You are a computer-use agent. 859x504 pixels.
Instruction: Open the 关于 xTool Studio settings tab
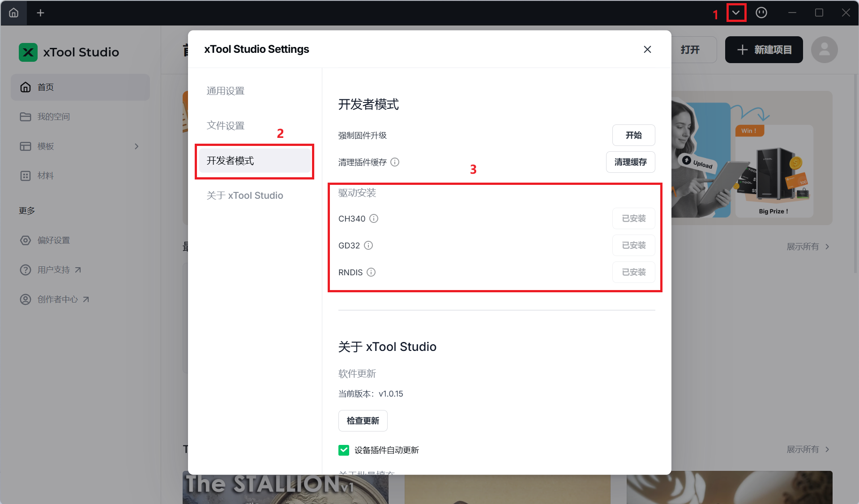[x=245, y=196]
